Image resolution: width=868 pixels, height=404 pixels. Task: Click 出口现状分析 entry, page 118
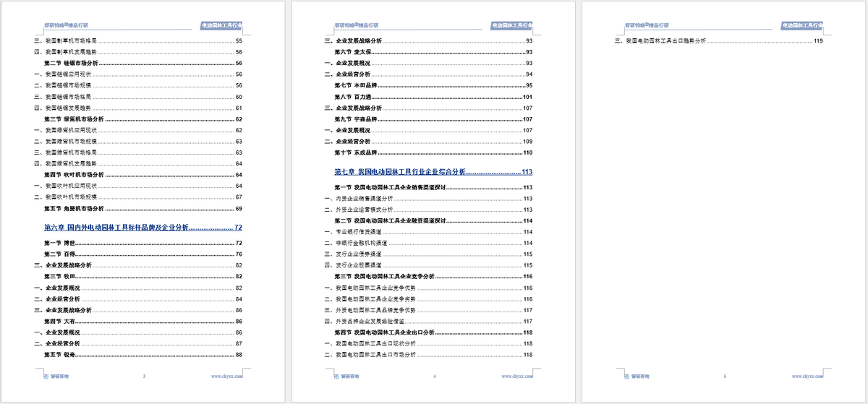click(x=429, y=343)
